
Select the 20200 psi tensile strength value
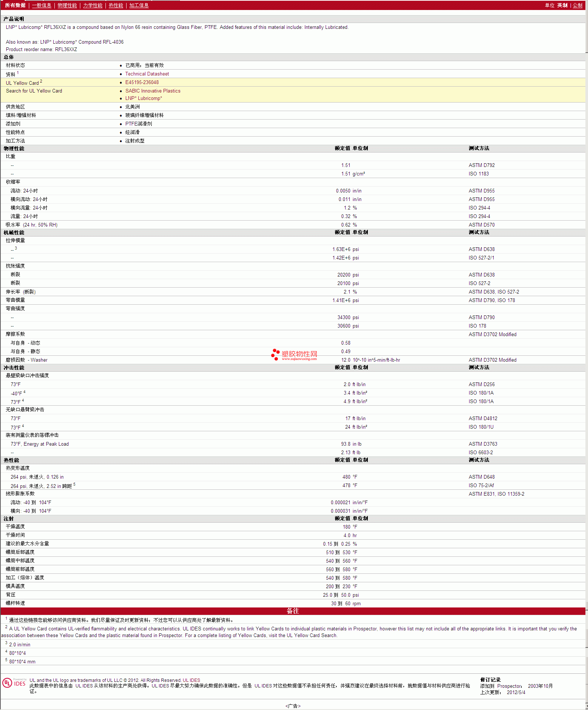click(x=348, y=275)
